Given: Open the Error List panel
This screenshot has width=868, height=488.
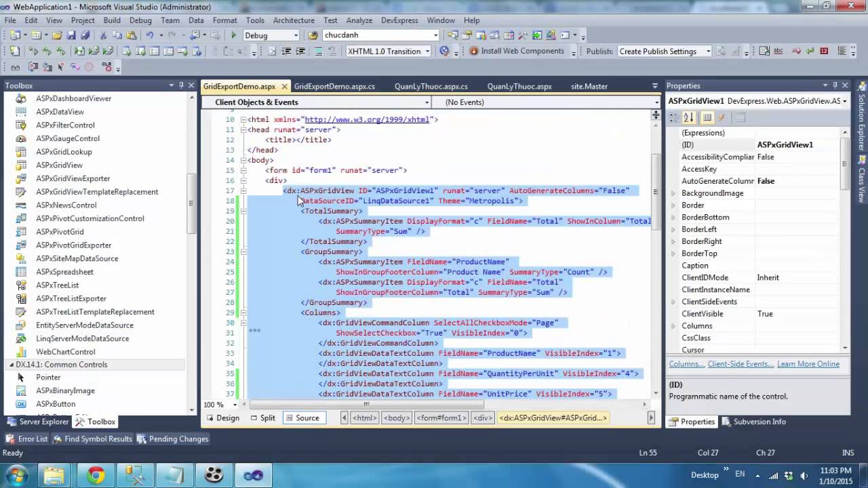Looking at the screenshot, I should click(x=26, y=439).
